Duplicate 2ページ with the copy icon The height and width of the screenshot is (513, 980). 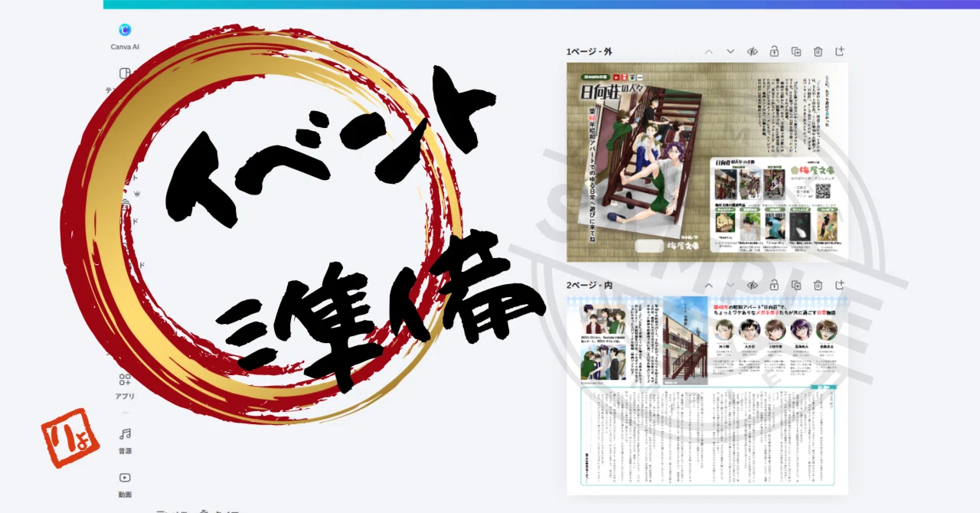pyautogui.click(x=796, y=285)
